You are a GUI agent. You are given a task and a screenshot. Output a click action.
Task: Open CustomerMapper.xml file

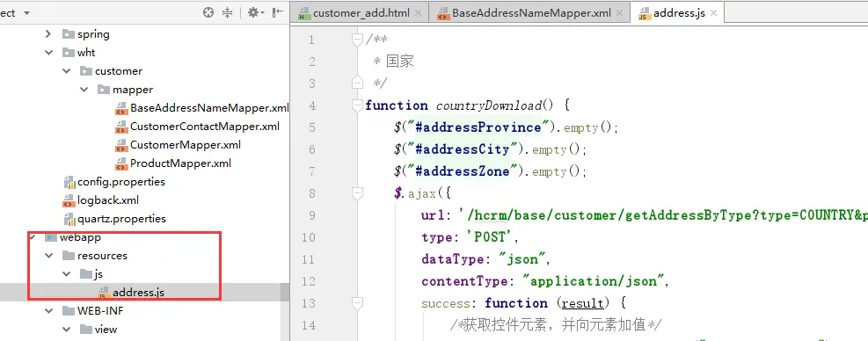point(186,145)
